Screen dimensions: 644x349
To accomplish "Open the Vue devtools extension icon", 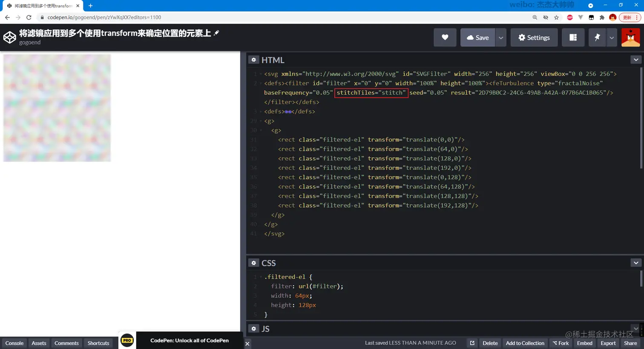I will pos(581,17).
